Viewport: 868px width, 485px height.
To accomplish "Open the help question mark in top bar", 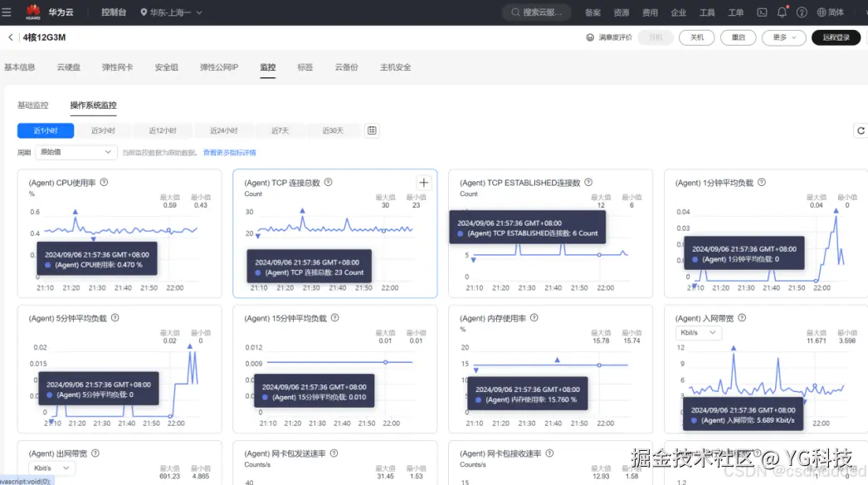I will click(x=802, y=12).
